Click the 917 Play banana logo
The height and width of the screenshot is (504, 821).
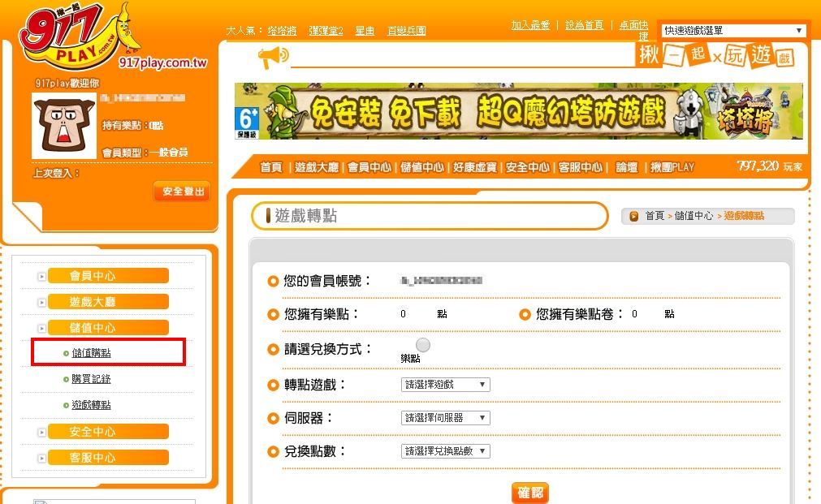pyautogui.click(x=81, y=37)
